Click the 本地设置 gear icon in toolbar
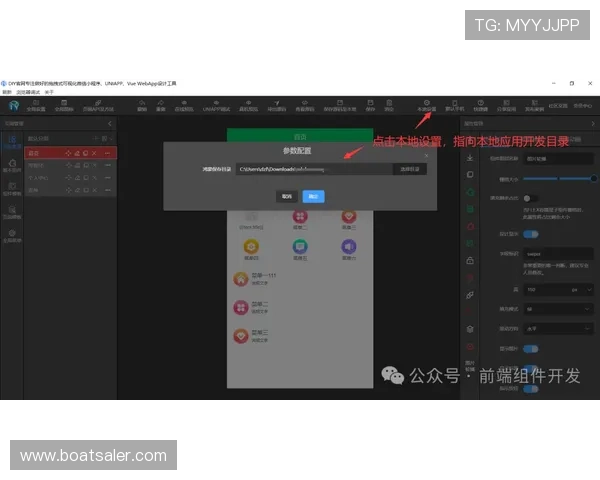The height and width of the screenshot is (480, 600). pos(427,102)
